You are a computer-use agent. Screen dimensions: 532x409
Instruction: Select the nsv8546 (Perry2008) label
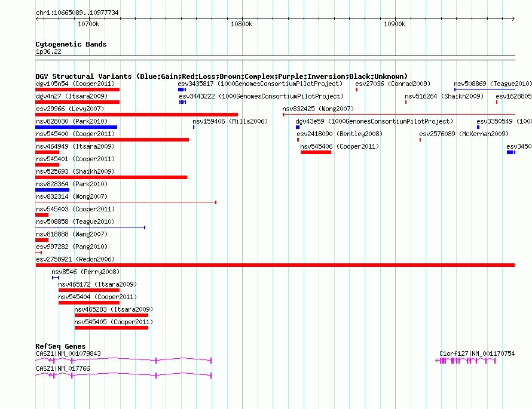[x=85, y=272]
